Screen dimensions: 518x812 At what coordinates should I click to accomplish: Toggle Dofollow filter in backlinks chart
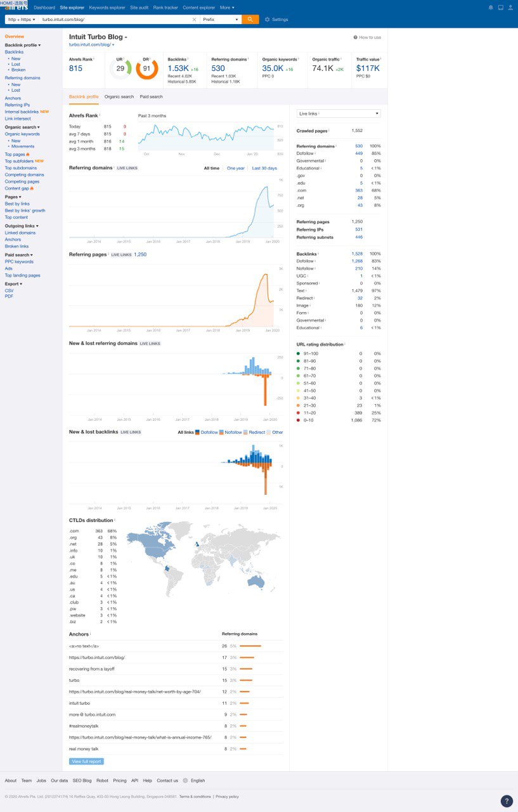click(206, 432)
